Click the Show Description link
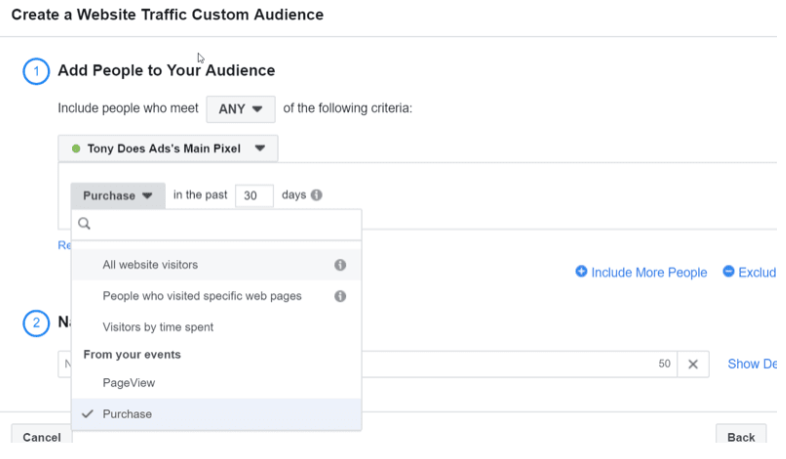Screen dimensions: 786x459 [752, 364]
